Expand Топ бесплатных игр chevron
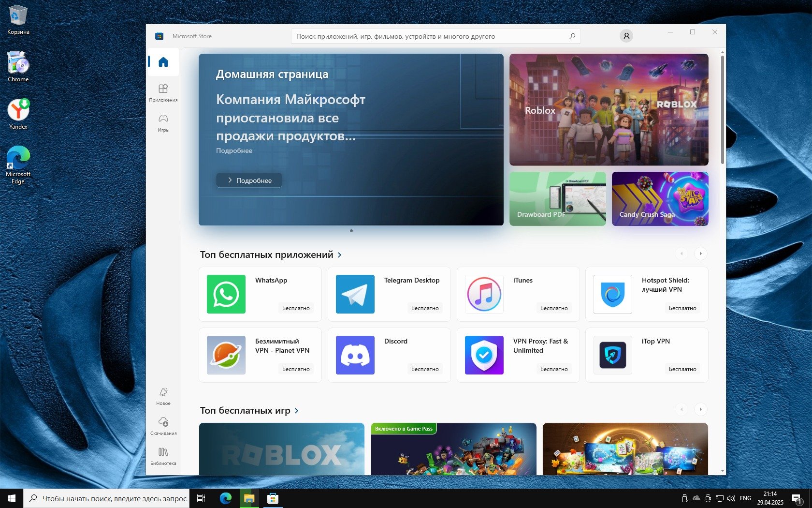 (297, 411)
